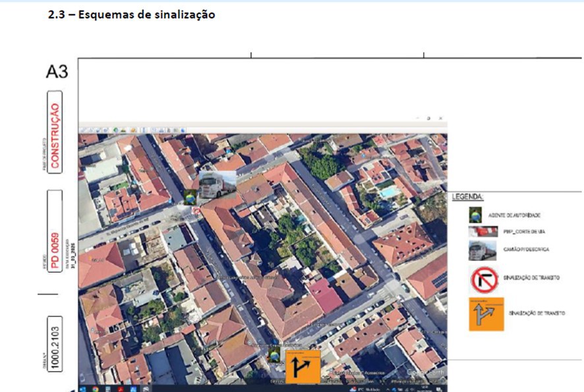
Task: Click the no-left-turn sign in the legend
Action: (x=484, y=279)
